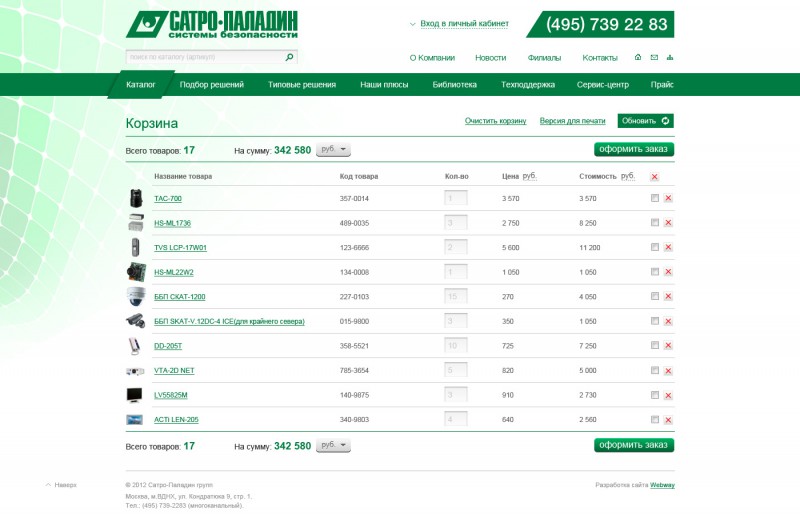The height and width of the screenshot is (514, 800).
Task: Remove LV55825M using red X
Action: click(x=668, y=395)
